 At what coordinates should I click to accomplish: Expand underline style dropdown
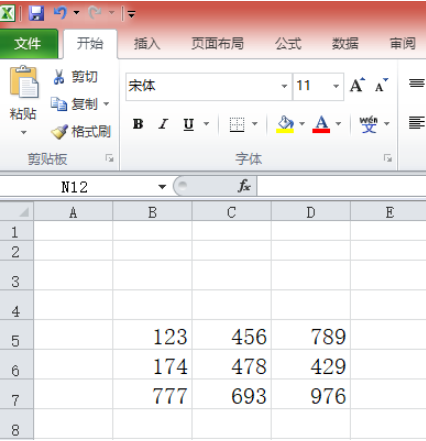pyautogui.click(x=206, y=124)
